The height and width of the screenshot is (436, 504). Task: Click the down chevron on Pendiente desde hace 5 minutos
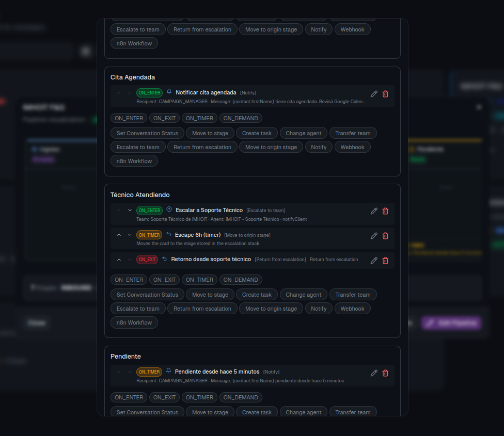point(130,372)
